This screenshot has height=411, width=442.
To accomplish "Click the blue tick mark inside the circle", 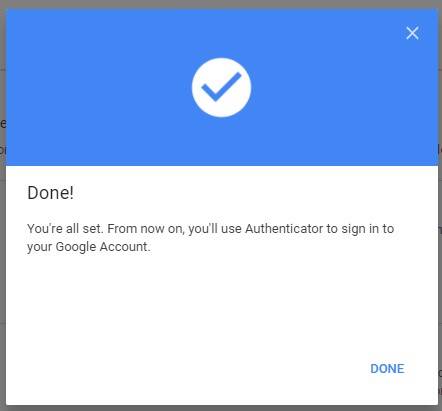I will click(x=221, y=86).
